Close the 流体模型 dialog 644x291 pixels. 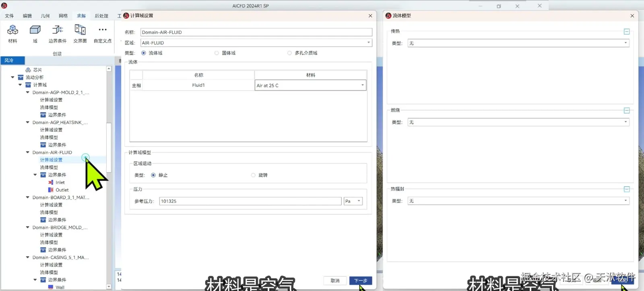tap(632, 16)
